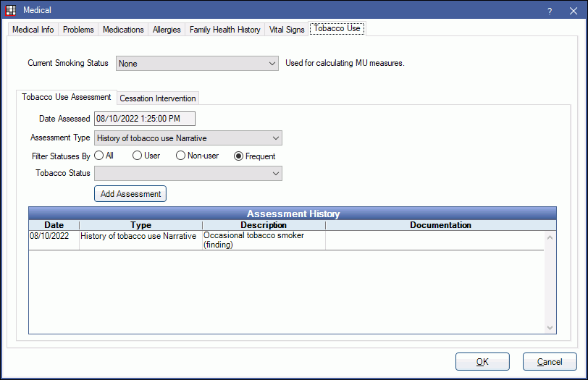Screen dimensions: 588x380
Task: Select the User filter radio button
Action: [x=137, y=156]
